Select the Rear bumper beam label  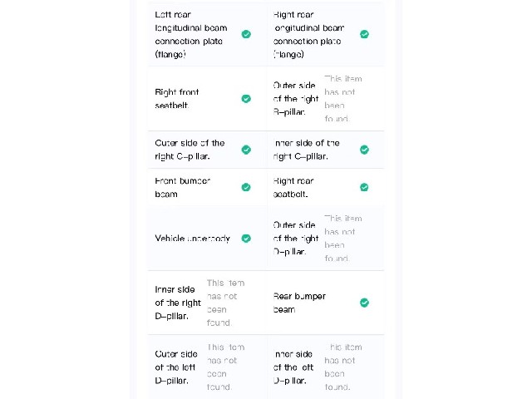tap(299, 303)
